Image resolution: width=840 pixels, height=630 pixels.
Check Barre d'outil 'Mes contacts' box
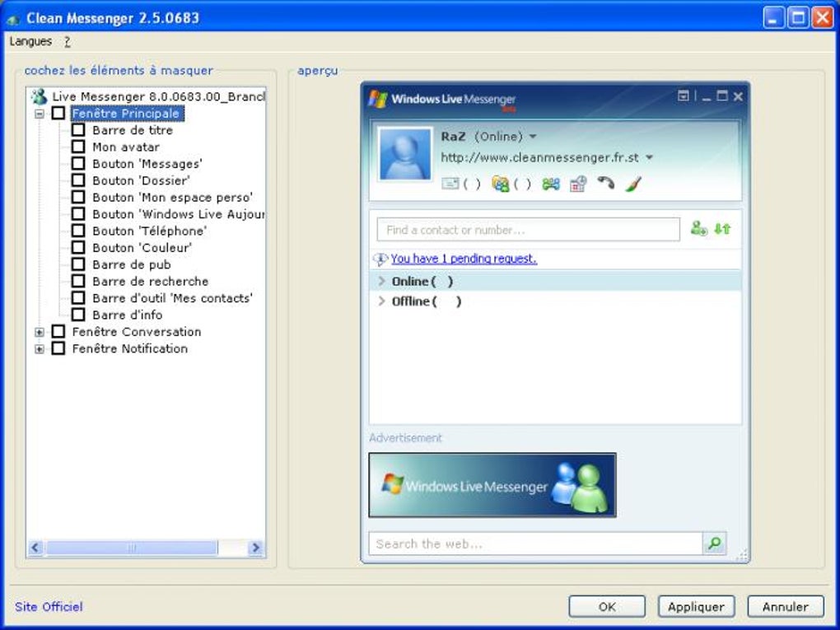coord(78,297)
